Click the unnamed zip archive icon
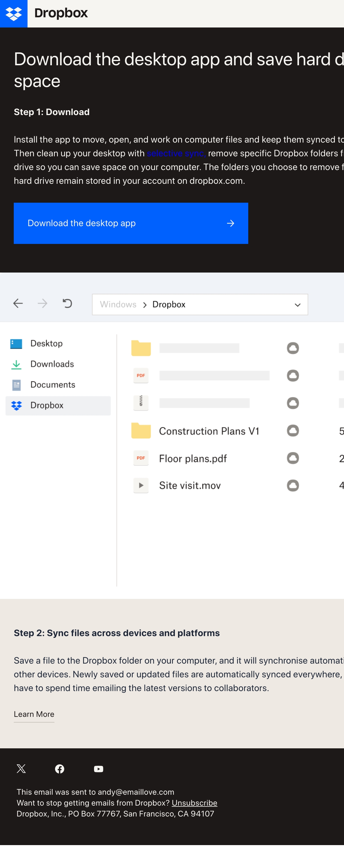 pos(141,403)
